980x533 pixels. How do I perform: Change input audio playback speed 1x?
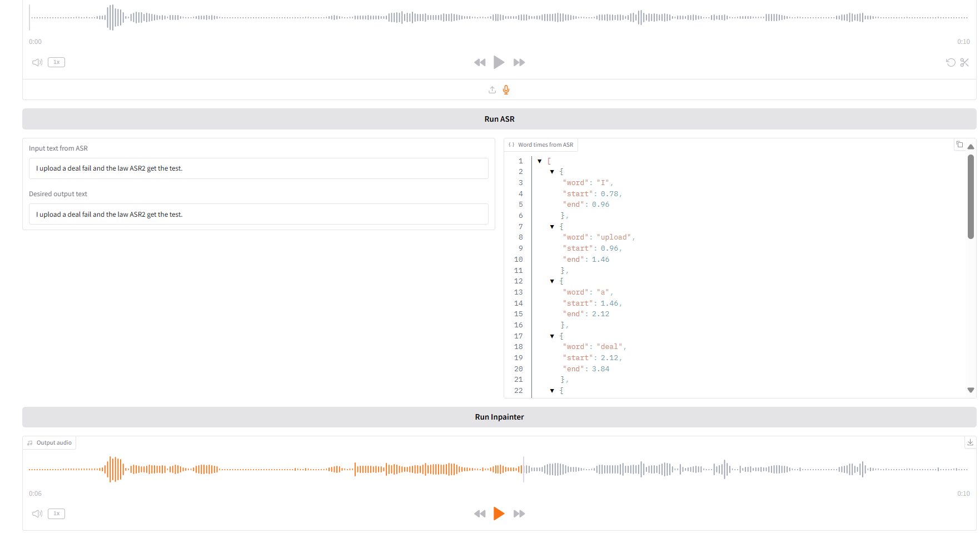tap(56, 62)
